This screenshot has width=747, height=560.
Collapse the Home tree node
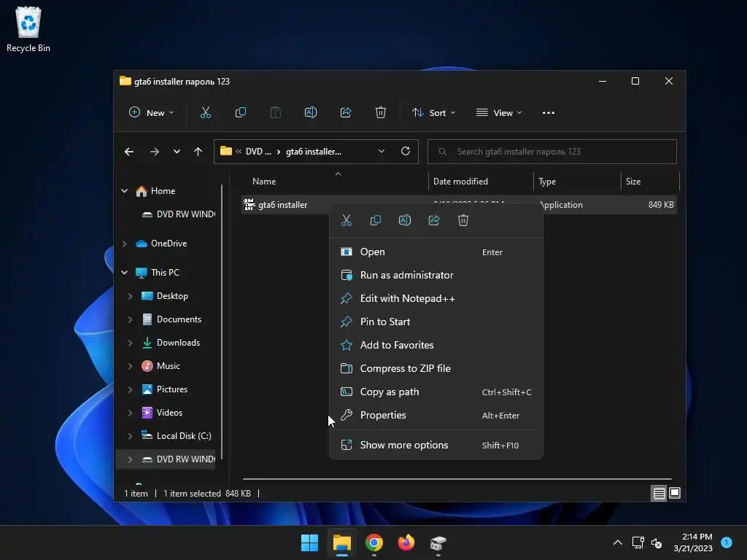coord(124,191)
